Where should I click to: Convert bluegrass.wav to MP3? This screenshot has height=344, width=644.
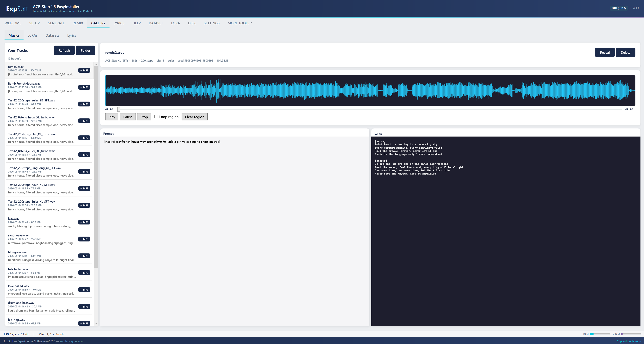click(84, 256)
